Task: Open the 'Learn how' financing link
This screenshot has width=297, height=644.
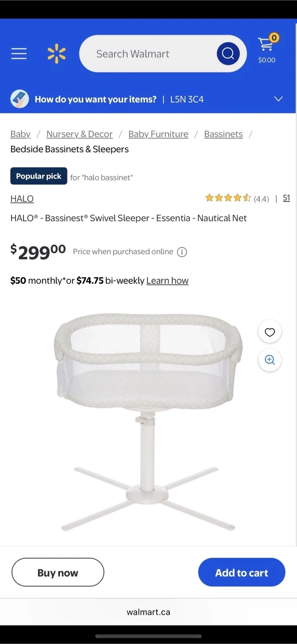Action: 167,281
